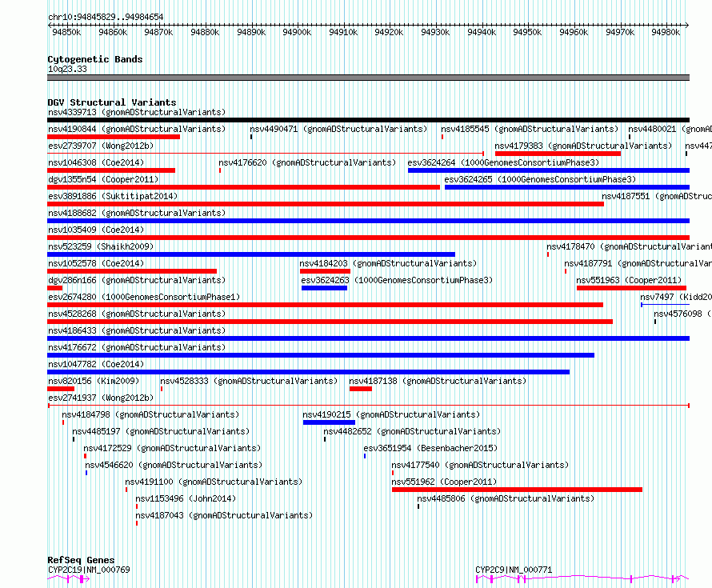Select nsv4528333 variant label
This screenshot has height=588, width=712.
pos(249,381)
